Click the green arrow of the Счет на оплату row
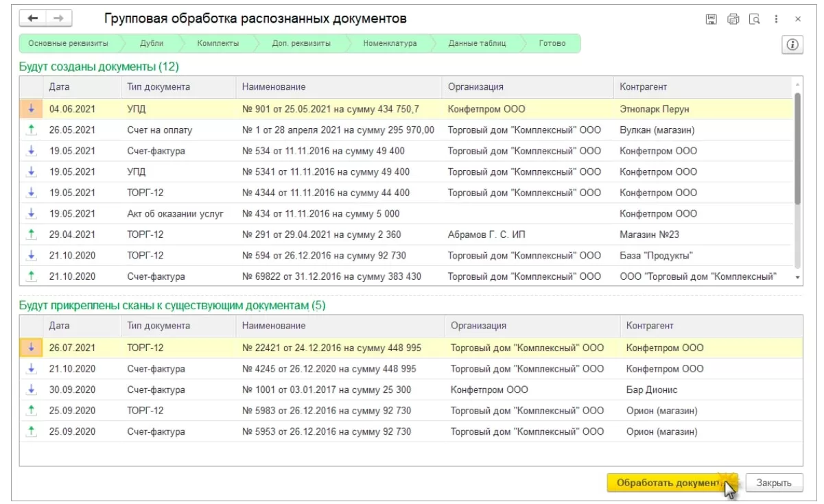This screenshot has height=504, width=824. [x=31, y=130]
